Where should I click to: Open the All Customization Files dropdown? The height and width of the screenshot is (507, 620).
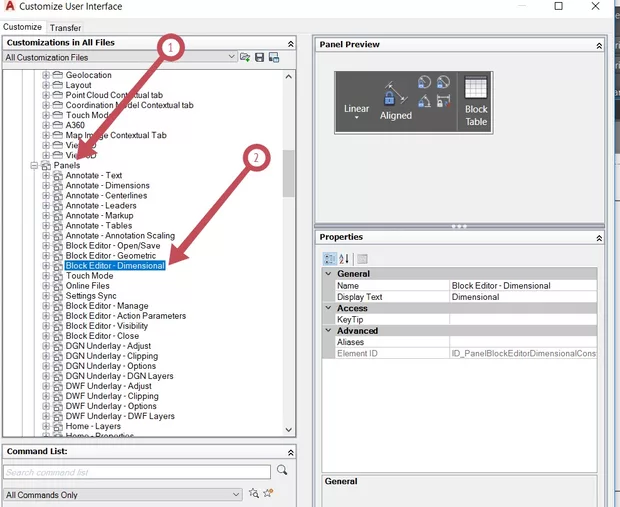(231, 58)
